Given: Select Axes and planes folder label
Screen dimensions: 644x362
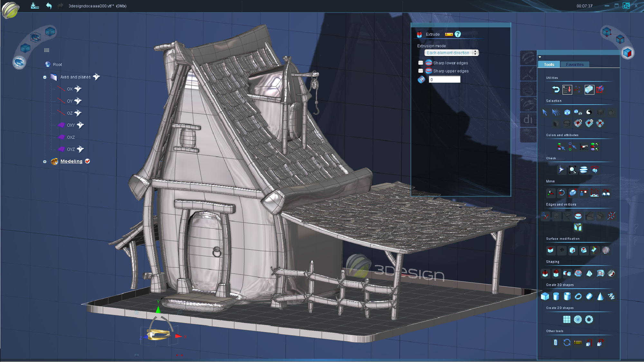Looking at the screenshot, I should 75,77.
